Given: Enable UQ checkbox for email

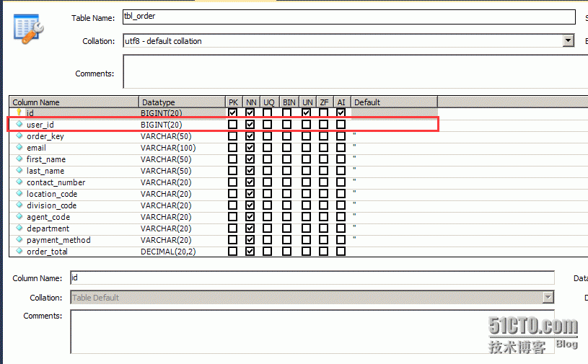Looking at the screenshot, I should (268, 148).
